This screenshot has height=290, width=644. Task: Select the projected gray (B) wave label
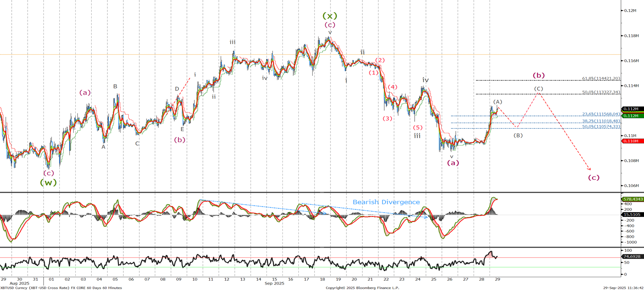(518, 135)
